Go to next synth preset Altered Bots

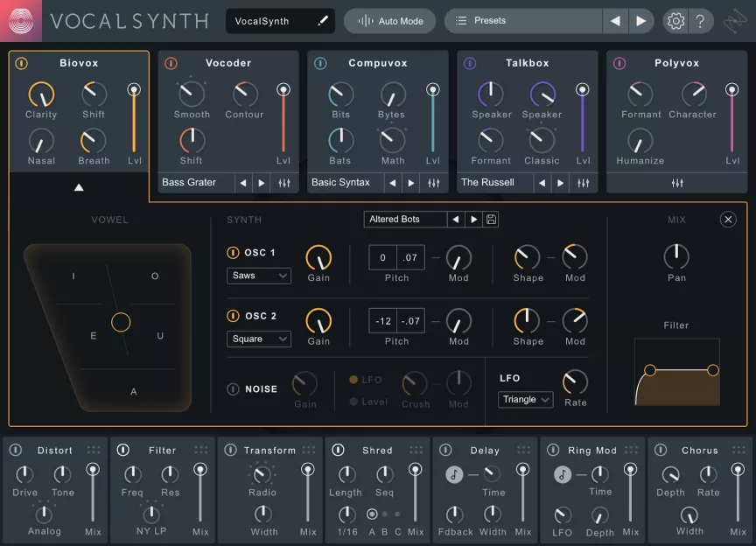pos(474,220)
